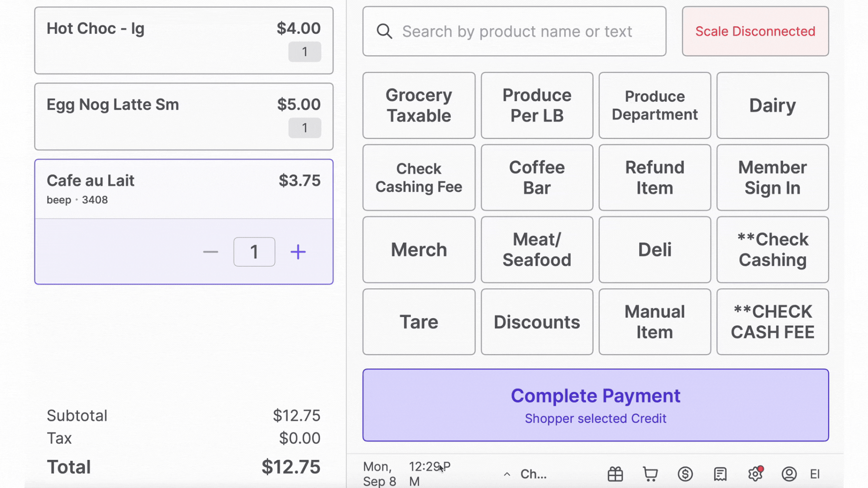Screen dimensions: 868x488
Task: Select the Coffee Bar category tile
Action: (537, 178)
